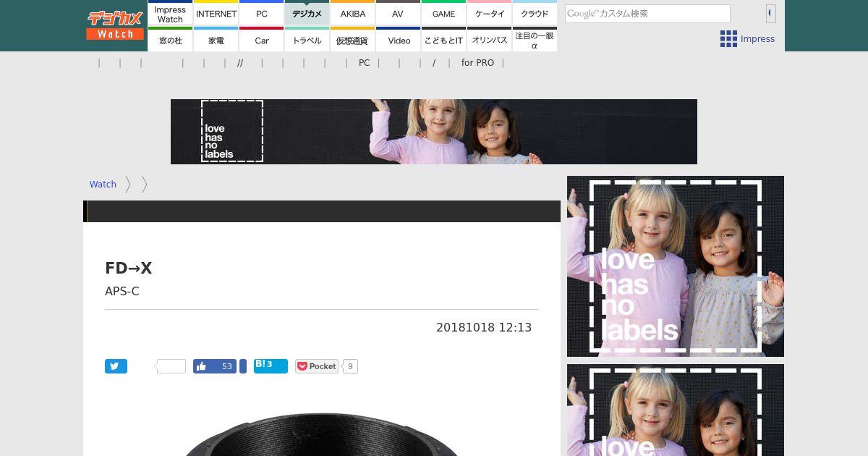Open the 仮想通貨 tab
Image resolution: width=868 pixels, height=456 pixels.
coord(353,40)
